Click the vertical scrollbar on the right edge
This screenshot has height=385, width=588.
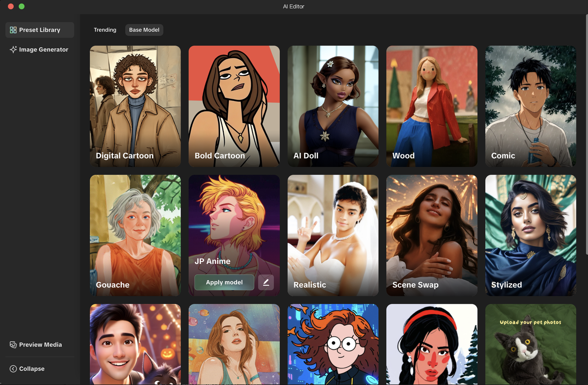(x=586, y=134)
